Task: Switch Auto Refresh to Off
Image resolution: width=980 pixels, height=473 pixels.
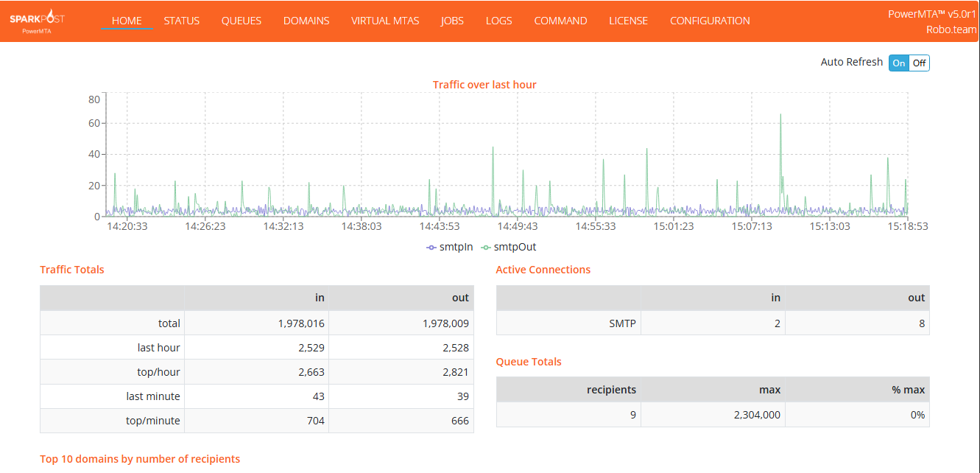Action: click(x=919, y=63)
